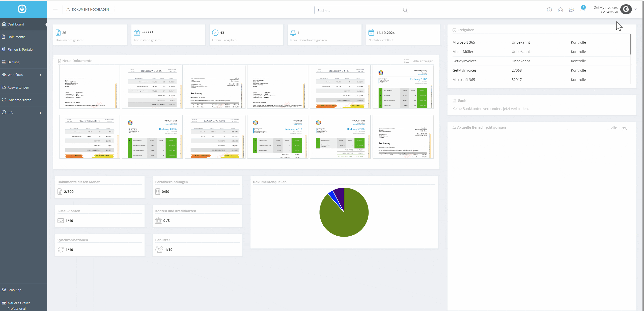Open the Dokumente menu item
The height and width of the screenshot is (311, 644).
coord(23,37)
